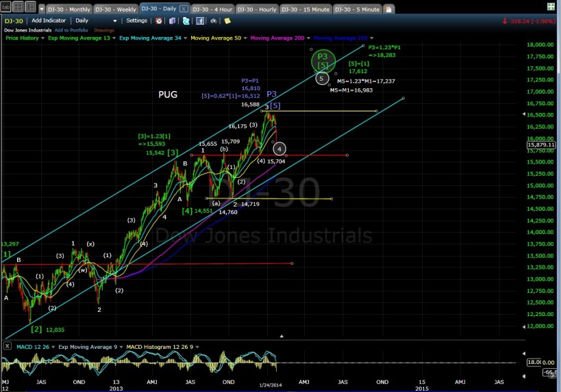Click the Dow Jones Industrials name label

pos(28,30)
